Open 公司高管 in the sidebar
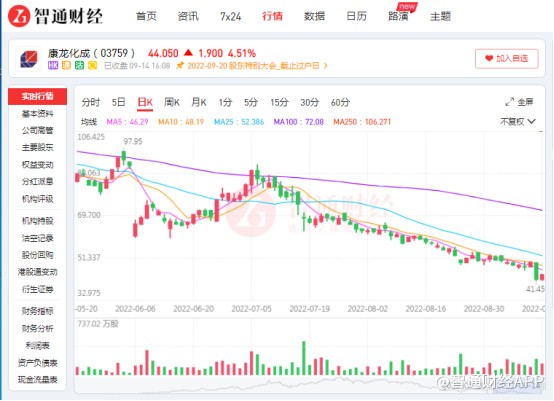 (x=37, y=130)
